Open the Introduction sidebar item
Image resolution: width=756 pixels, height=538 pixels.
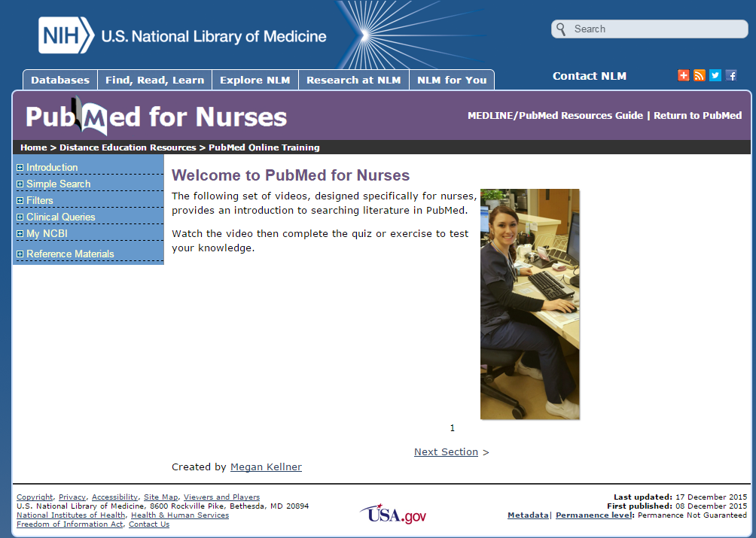click(x=52, y=168)
